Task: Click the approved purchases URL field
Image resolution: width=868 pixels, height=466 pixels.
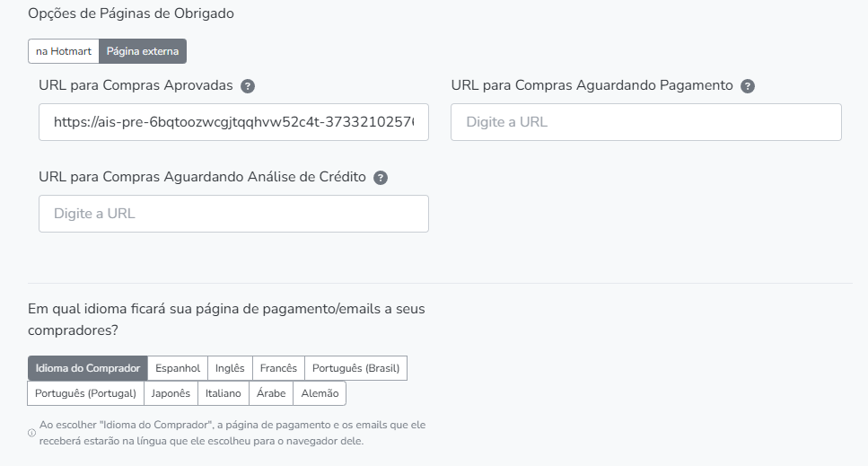Action: 233,122
